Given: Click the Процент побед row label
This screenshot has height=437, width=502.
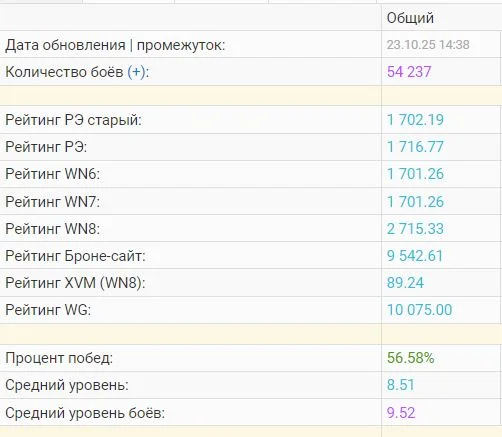Looking at the screenshot, I should tap(59, 358).
